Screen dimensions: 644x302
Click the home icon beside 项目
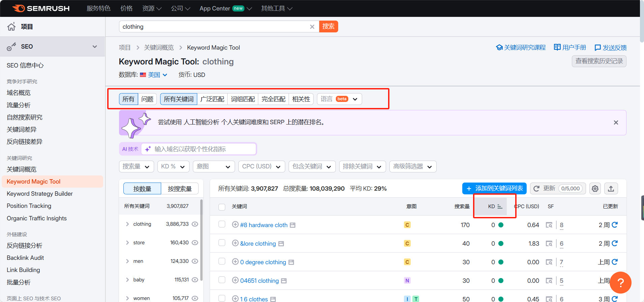point(11,27)
